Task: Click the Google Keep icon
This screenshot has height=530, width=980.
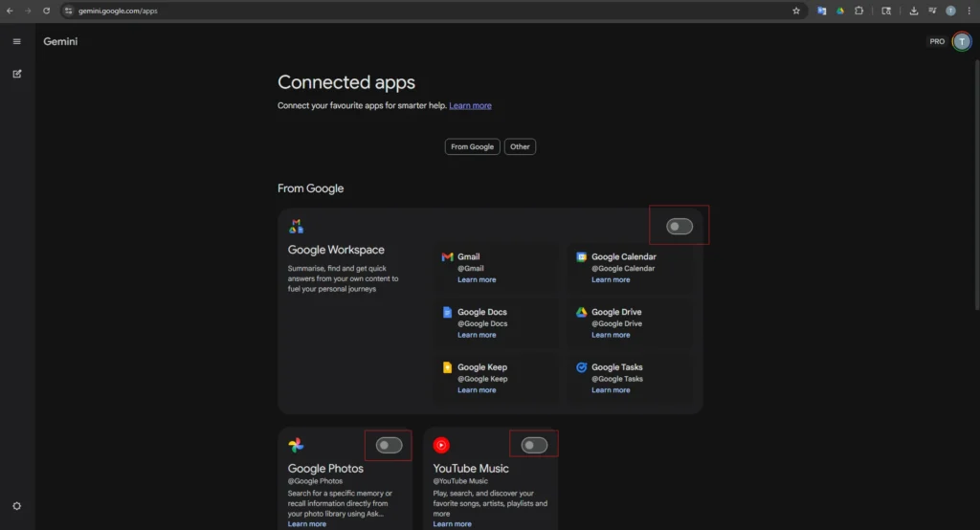Action: click(x=447, y=367)
